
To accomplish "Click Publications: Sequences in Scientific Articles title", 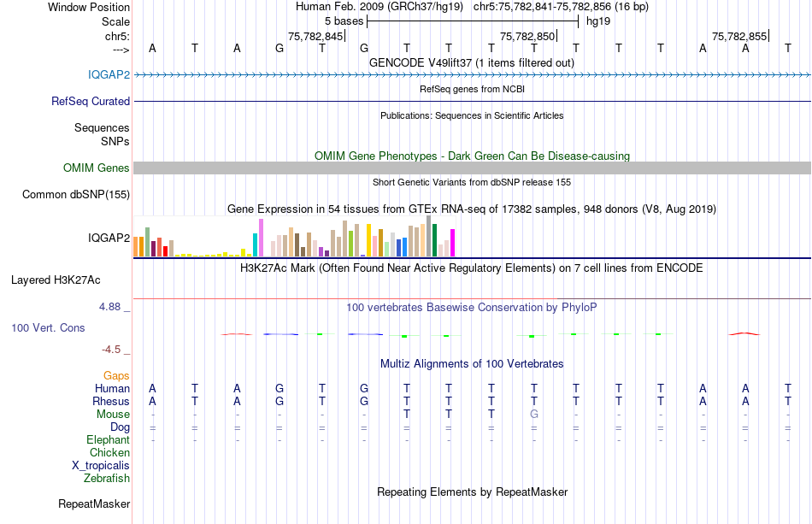I will click(472, 115).
